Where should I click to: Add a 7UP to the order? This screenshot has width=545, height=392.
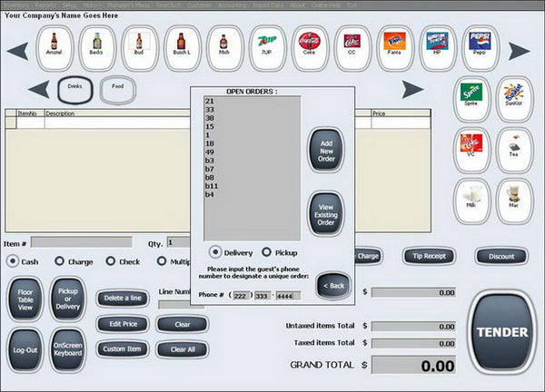click(x=267, y=47)
